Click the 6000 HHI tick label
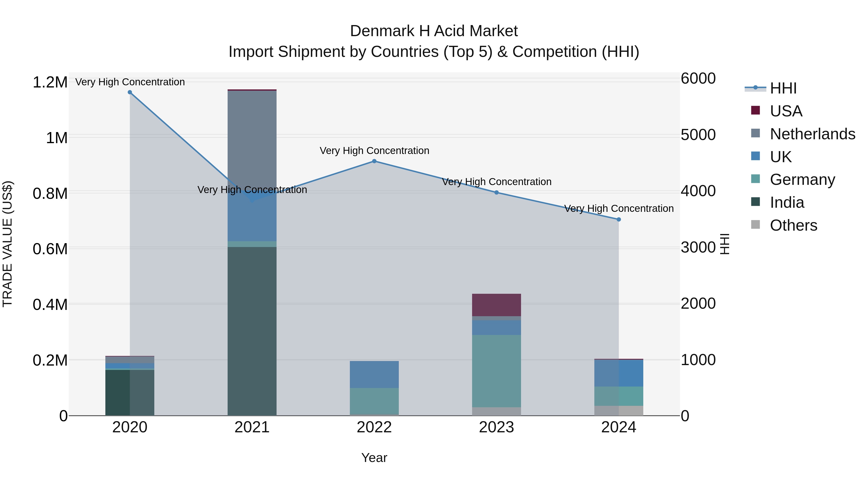 pos(698,79)
